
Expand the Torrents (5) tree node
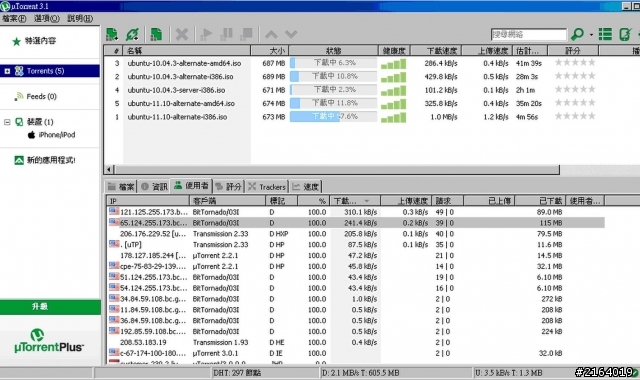pyautogui.click(x=7, y=71)
